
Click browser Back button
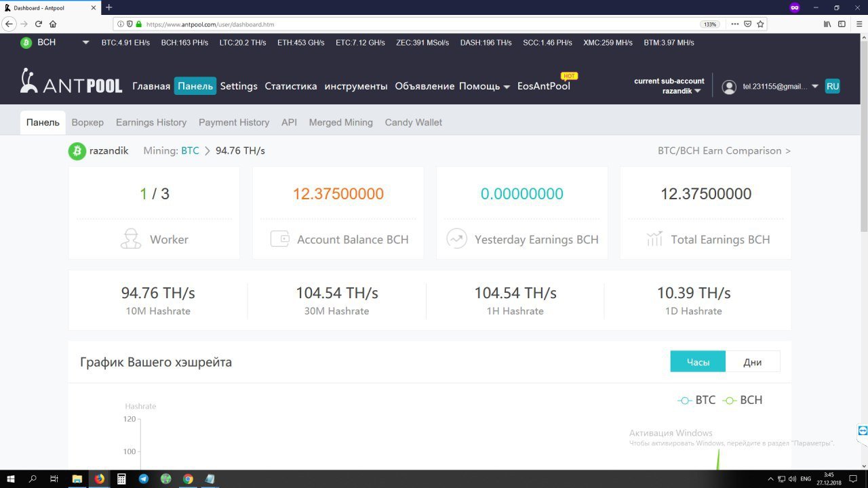coord(9,24)
